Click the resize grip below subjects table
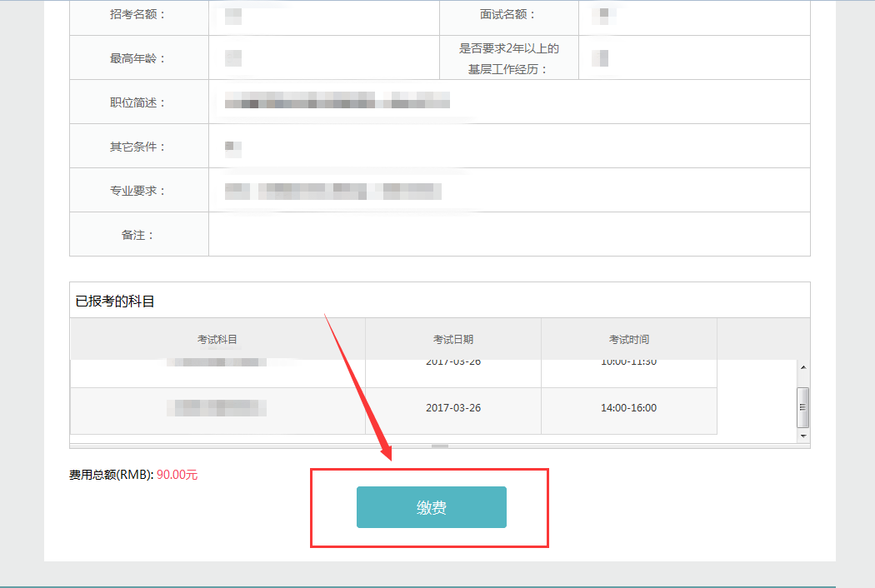 (440, 446)
